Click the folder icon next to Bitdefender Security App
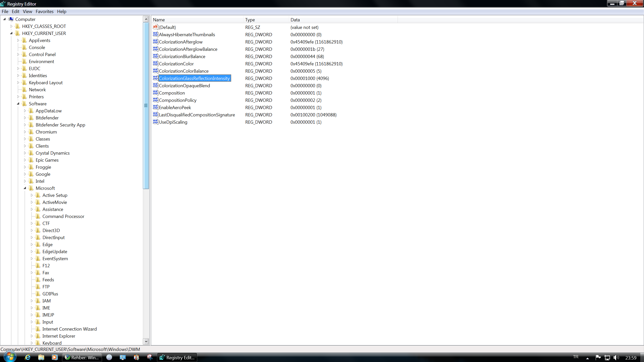Viewport: 644px width, 362px height. click(x=31, y=125)
